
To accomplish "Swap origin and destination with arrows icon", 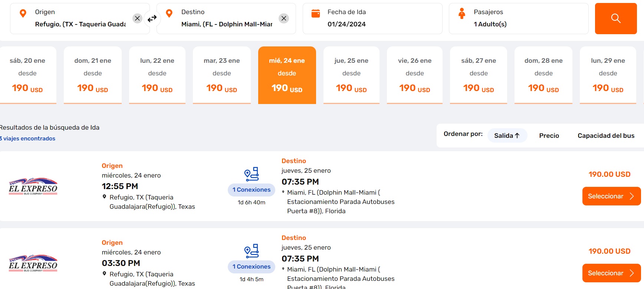I will (152, 18).
